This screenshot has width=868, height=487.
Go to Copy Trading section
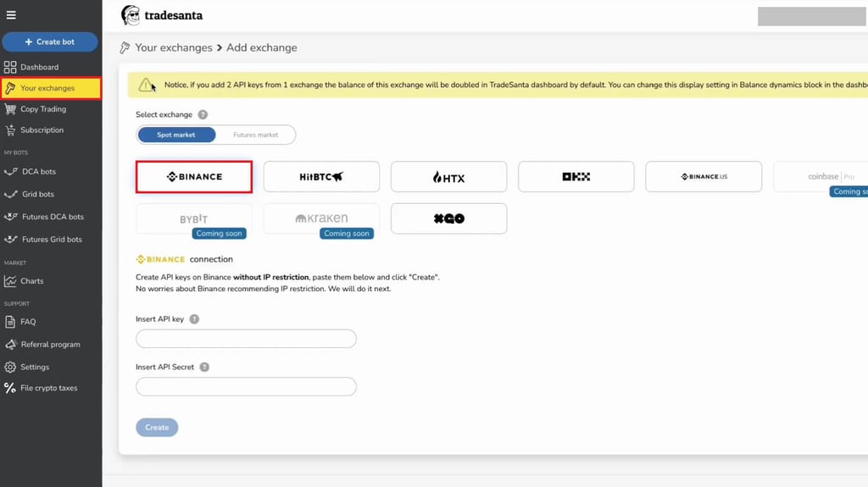43,109
